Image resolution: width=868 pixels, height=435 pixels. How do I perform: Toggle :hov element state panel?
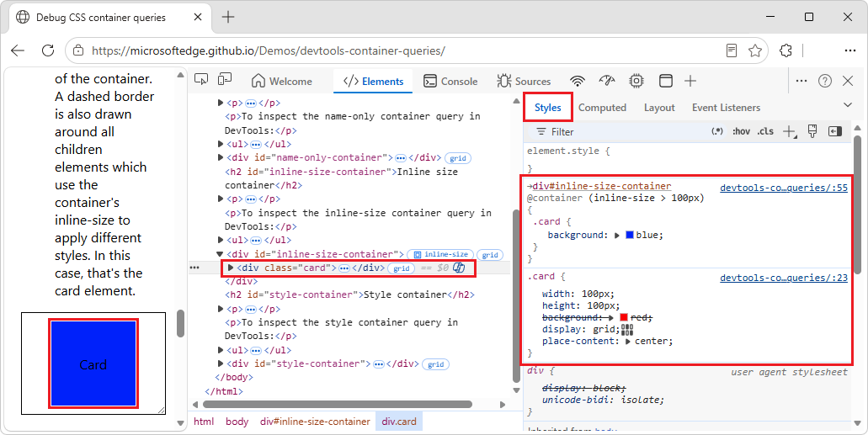(x=741, y=132)
